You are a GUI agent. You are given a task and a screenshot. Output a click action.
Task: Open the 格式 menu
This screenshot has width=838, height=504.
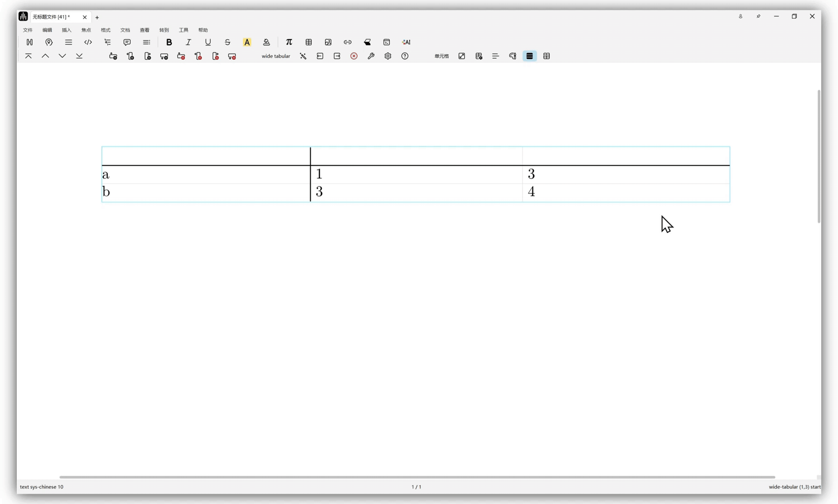[x=106, y=30]
